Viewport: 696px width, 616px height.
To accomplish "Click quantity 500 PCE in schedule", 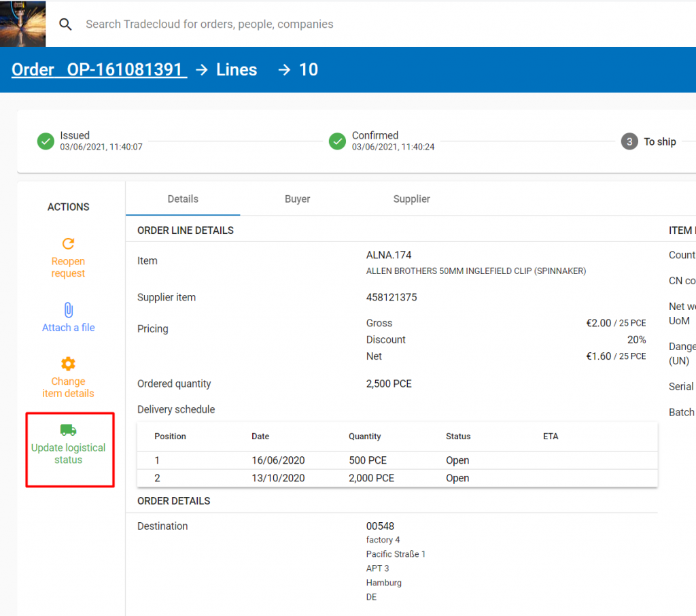I will [368, 460].
